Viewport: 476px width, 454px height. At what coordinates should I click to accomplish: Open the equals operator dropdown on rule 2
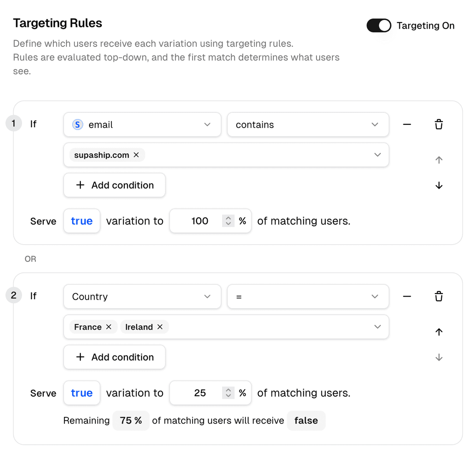308,296
